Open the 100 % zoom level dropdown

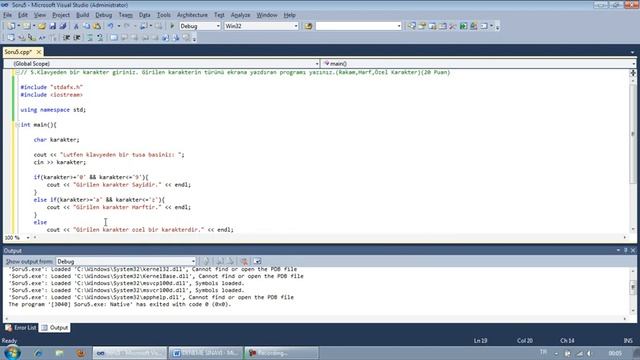click(28, 238)
